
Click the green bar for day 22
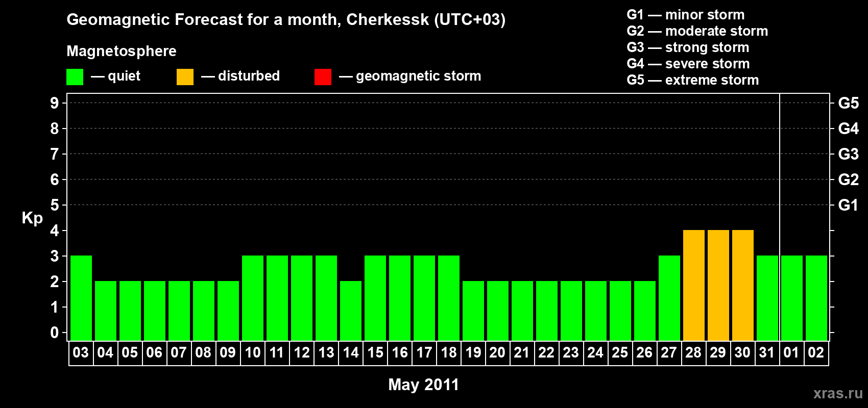coord(547,311)
